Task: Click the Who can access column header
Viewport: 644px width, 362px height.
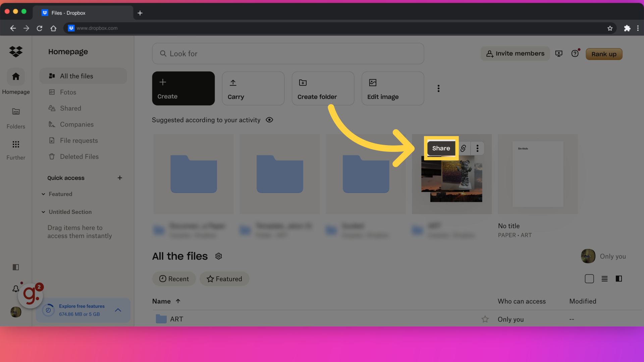Action: click(522, 301)
